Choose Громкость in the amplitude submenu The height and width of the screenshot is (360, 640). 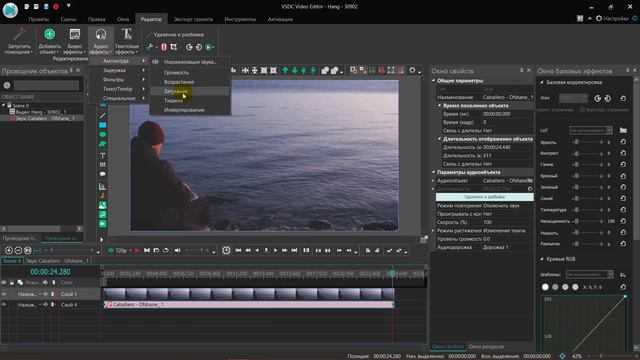pyautogui.click(x=190, y=72)
